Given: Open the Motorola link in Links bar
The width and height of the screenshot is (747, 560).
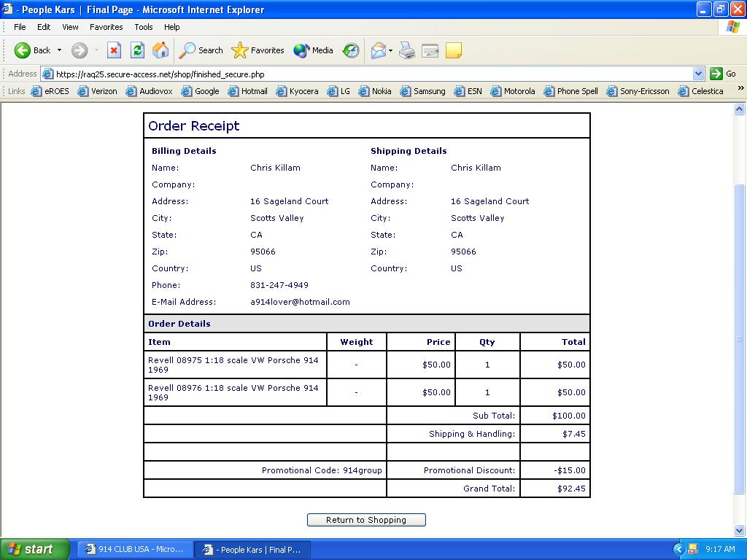Looking at the screenshot, I should [x=513, y=91].
